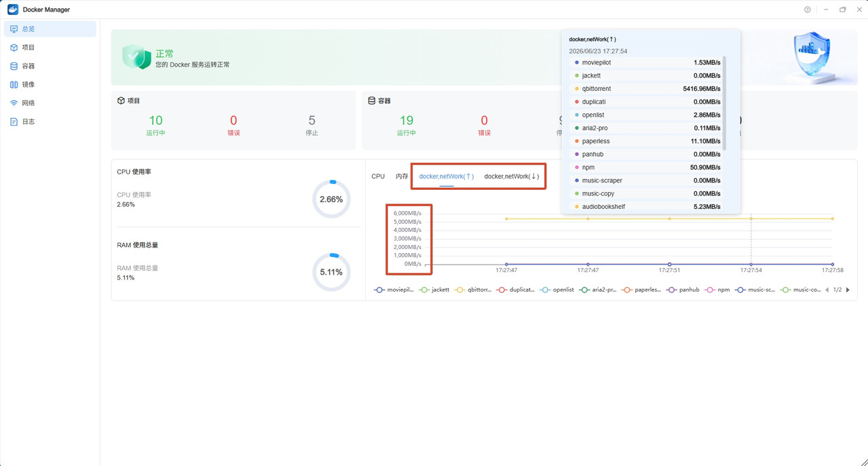The height and width of the screenshot is (466, 868).
Task: Open the 容器 containers sidebar item
Action: click(50, 66)
